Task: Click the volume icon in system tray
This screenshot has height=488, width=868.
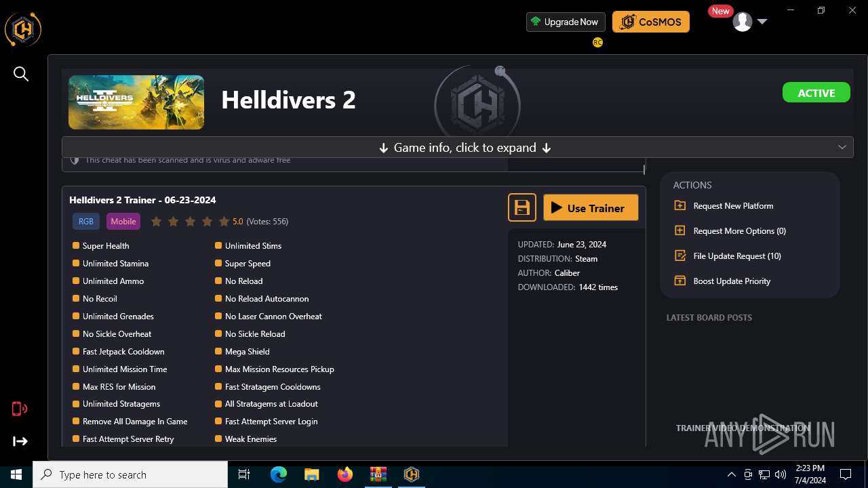Action: (x=781, y=474)
